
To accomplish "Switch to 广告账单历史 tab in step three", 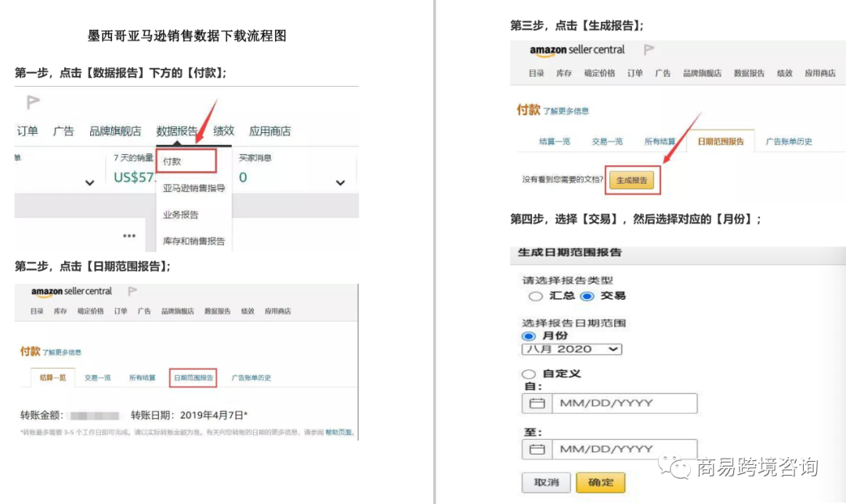I will [789, 141].
